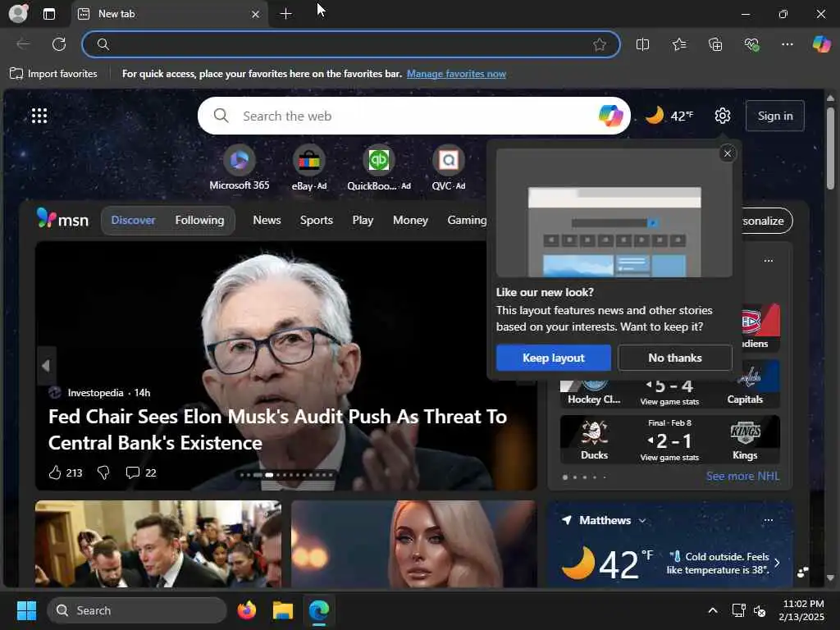Viewport: 840px width, 630px height.
Task: Open split screen icon in toolbar
Action: (x=643, y=44)
